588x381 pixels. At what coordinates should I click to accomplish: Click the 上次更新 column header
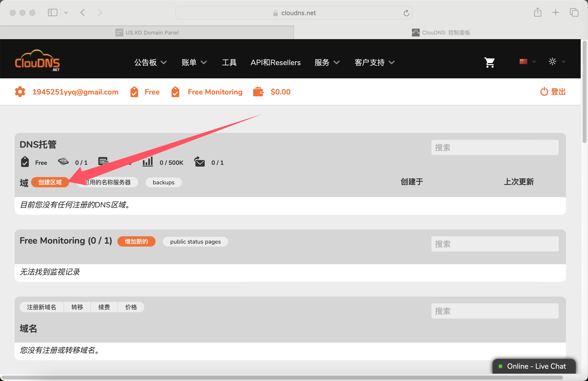[x=519, y=182]
